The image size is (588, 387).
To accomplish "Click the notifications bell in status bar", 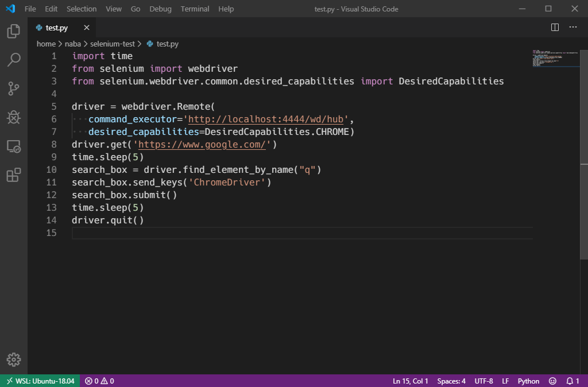I will click(x=571, y=381).
